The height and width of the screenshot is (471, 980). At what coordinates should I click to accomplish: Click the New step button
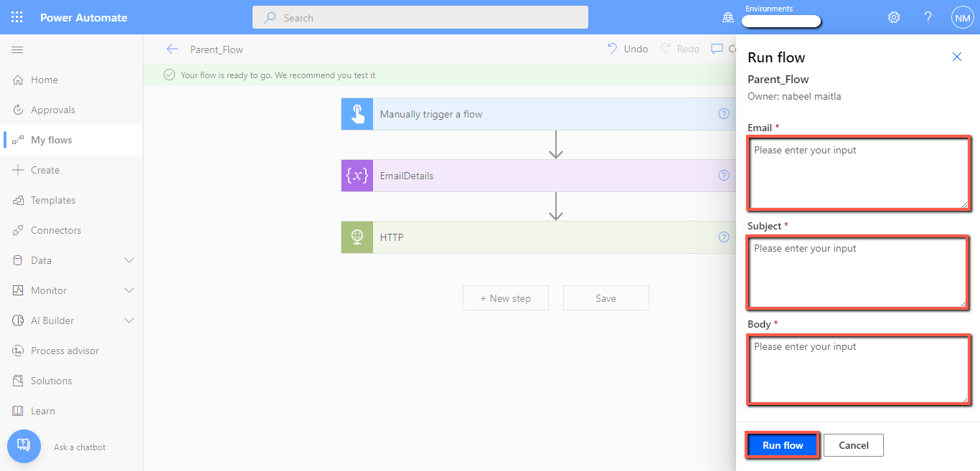pos(506,298)
